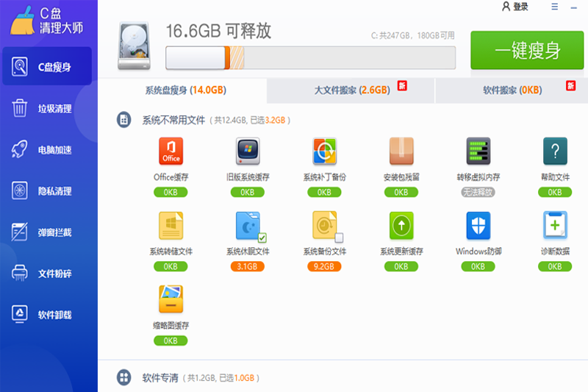Screen dimensions: 588x392
Task: Click 登录 to sign in
Action: tap(514, 7)
